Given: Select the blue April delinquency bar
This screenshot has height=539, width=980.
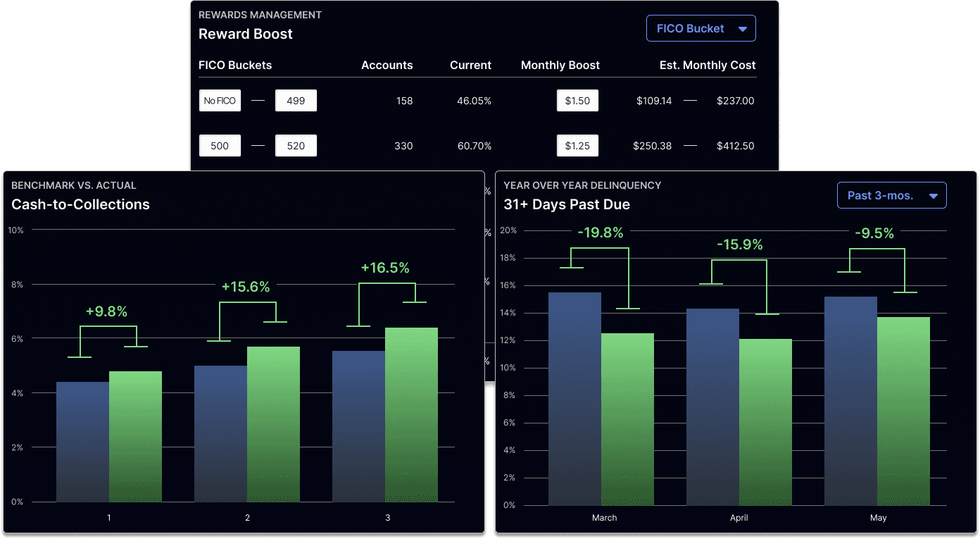Looking at the screenshot, I should pyautogui.click(x=712, y=407).
